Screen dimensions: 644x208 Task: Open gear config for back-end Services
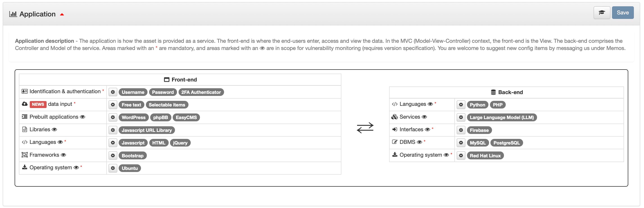(461, 117)
